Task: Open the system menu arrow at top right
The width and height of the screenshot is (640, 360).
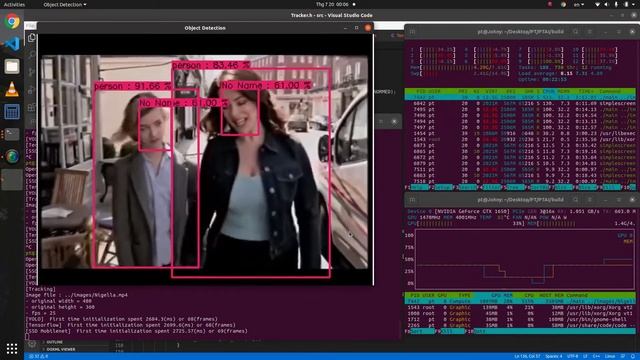Action: pyautogui.click(x=633, y=4)
